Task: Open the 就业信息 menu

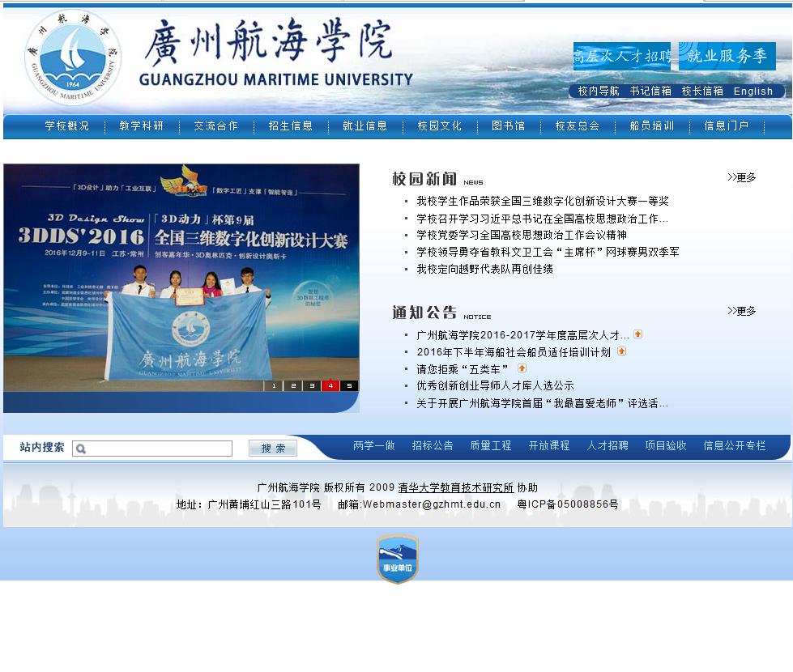Action: 365,126
